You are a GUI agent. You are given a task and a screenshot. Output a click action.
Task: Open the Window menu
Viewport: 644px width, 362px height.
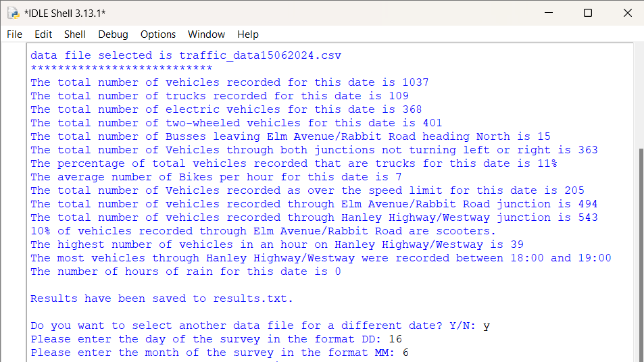[206, 34]
